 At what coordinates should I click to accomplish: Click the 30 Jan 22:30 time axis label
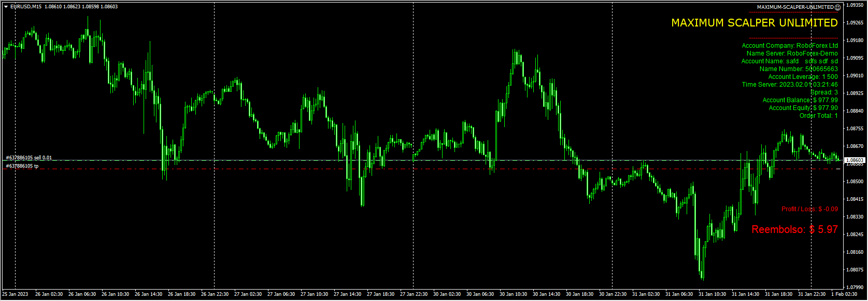(x=613, y=294)
